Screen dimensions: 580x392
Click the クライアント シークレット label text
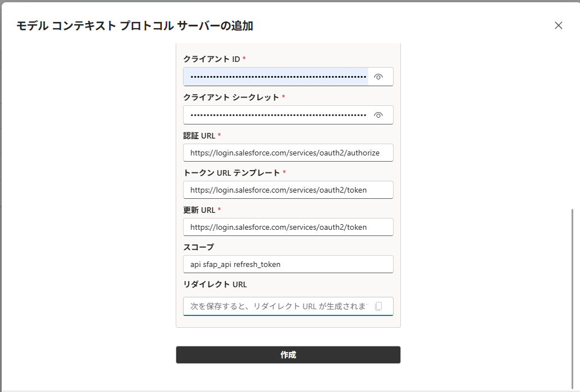(x=231, y=97)
